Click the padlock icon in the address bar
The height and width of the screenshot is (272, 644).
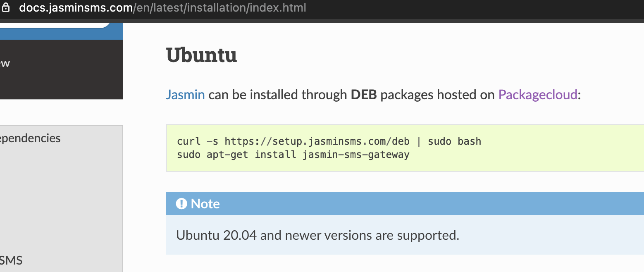pos(6,7)
